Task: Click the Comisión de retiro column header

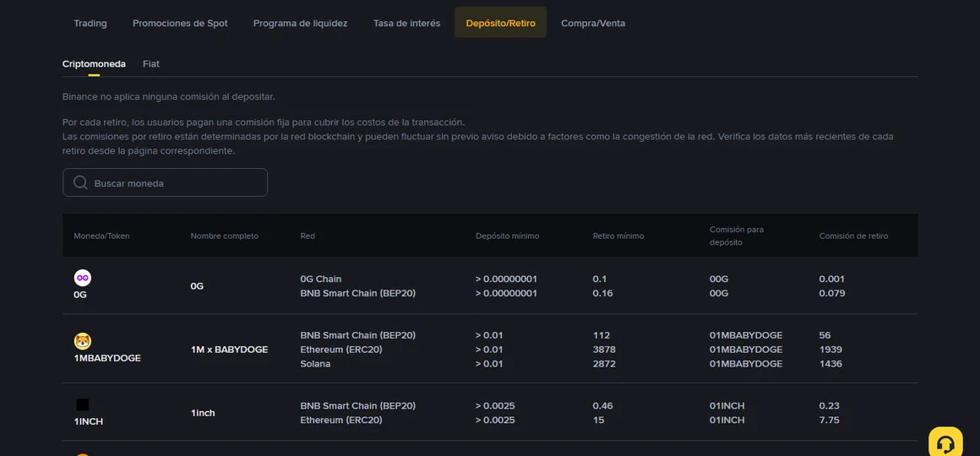Action: click(853, 236)
